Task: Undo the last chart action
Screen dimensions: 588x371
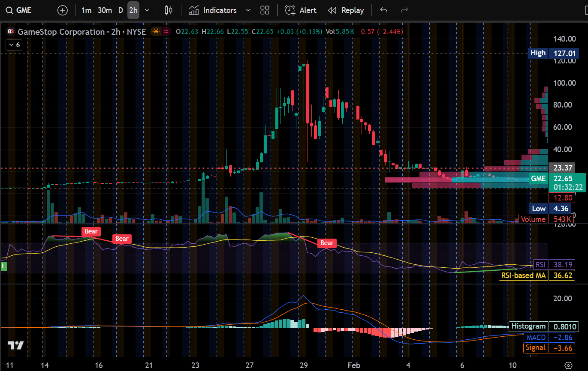Action: [x=384, y=10]
